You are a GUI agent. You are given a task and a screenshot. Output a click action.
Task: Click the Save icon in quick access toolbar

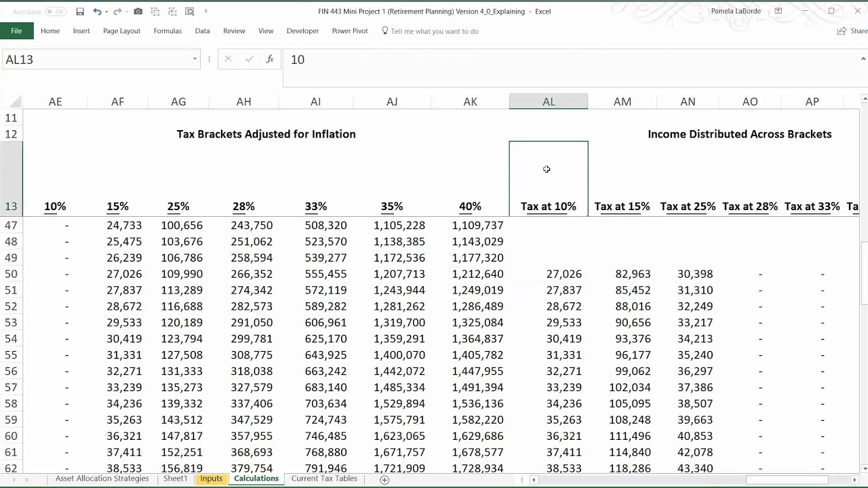(80, 12)
